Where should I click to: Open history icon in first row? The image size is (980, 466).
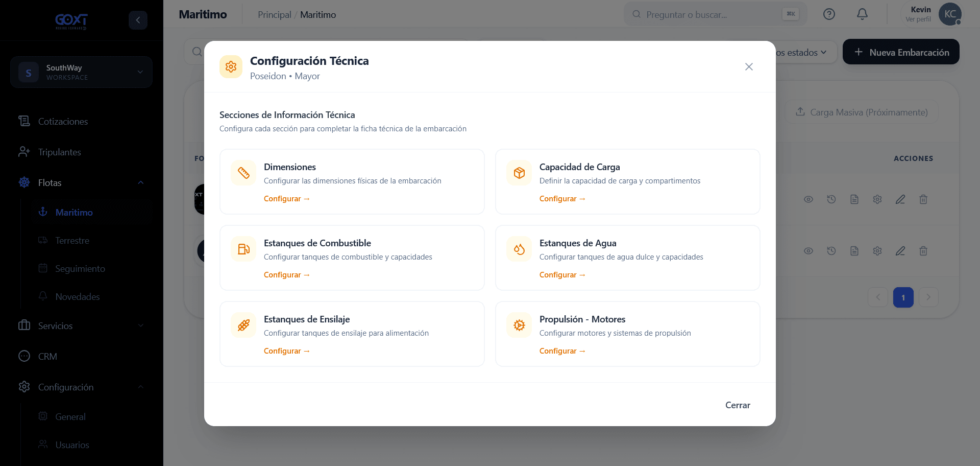point(831,199)
